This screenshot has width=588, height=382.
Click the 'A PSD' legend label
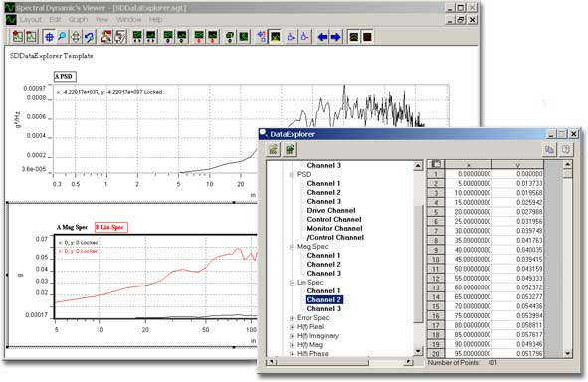(x=65, y=76)
